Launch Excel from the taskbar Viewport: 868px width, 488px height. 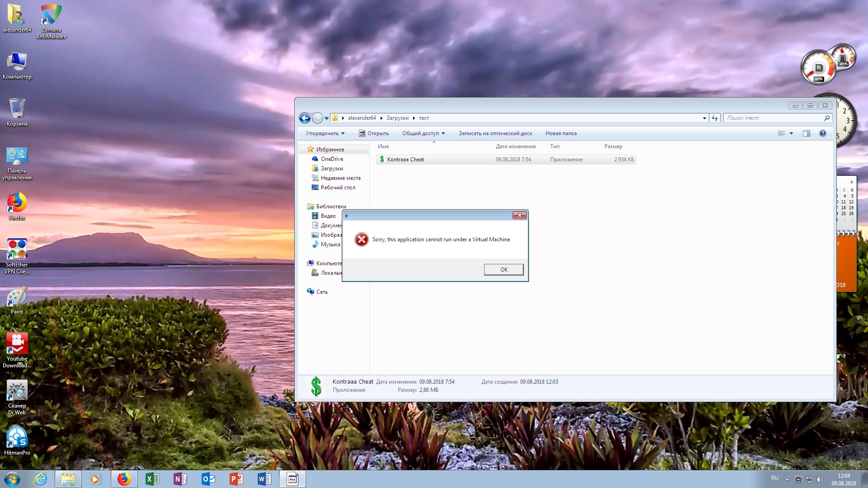(x=152, y=479)
